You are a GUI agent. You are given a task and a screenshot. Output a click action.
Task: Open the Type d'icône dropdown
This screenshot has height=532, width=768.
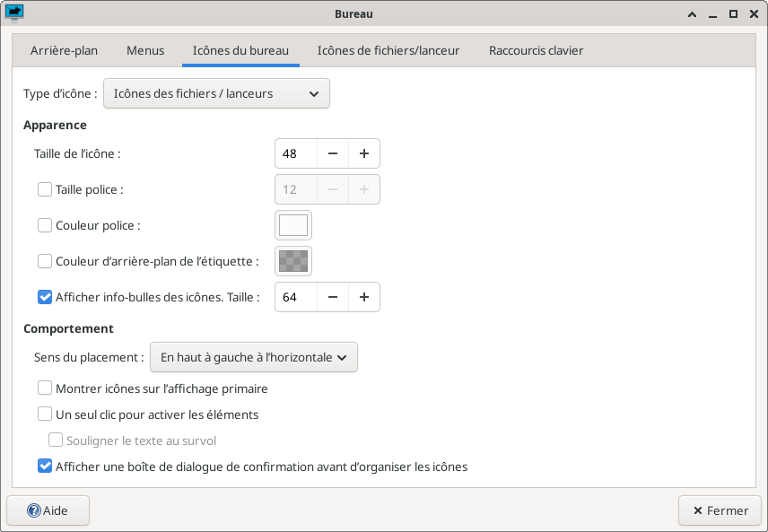(x=216, y=93)
